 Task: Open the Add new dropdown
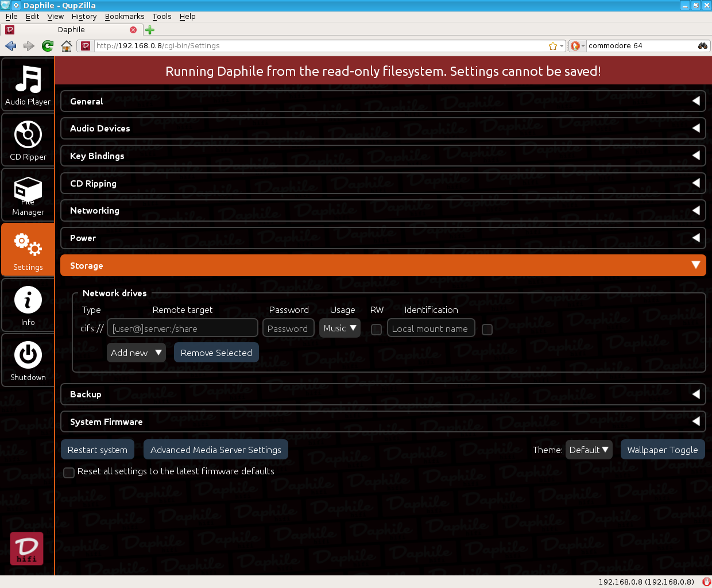136,353
